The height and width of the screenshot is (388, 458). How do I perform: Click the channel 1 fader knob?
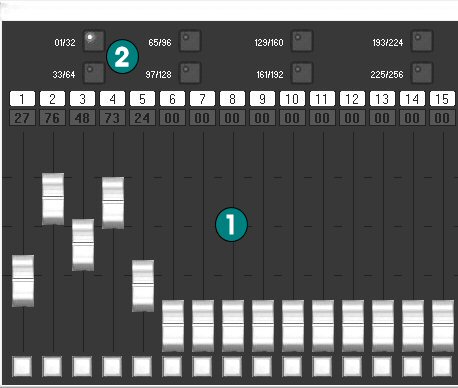pos(23,281)
